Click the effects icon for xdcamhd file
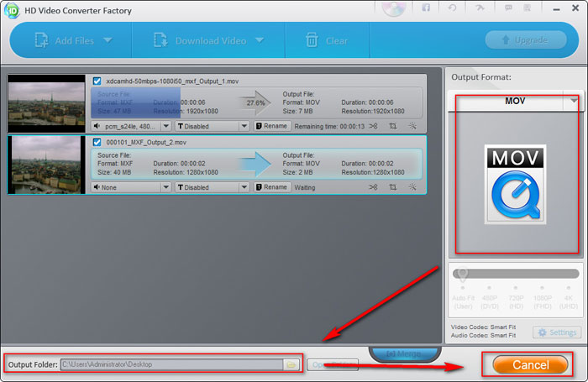The image size is (588, 382). click(x=412, y=126)
